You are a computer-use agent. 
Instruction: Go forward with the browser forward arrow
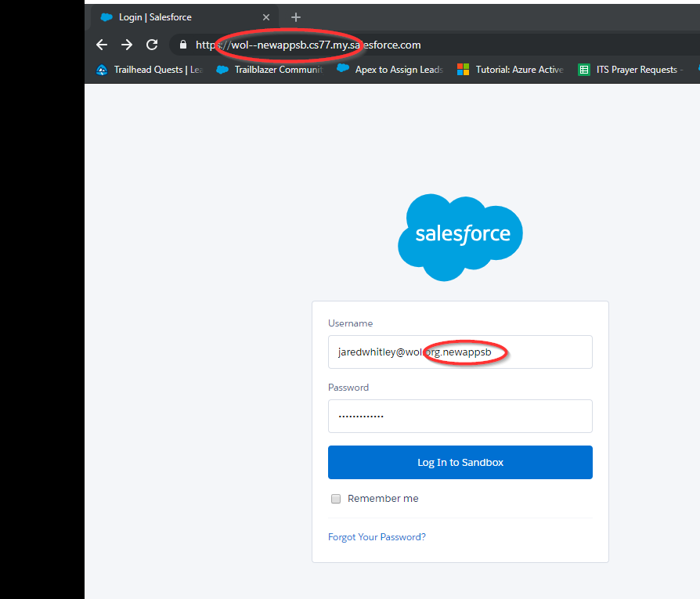click(x=127, y=45)
